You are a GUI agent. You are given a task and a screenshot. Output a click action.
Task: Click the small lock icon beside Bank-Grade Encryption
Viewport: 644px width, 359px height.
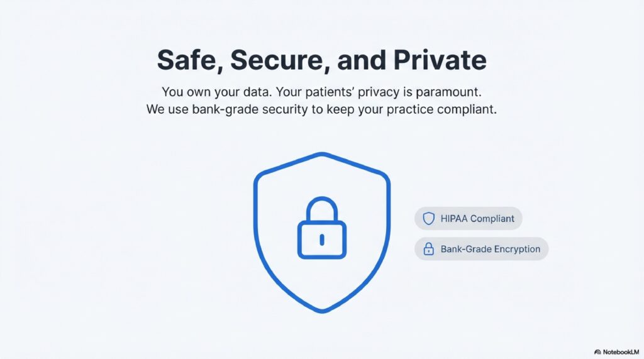tap(428, 249)
